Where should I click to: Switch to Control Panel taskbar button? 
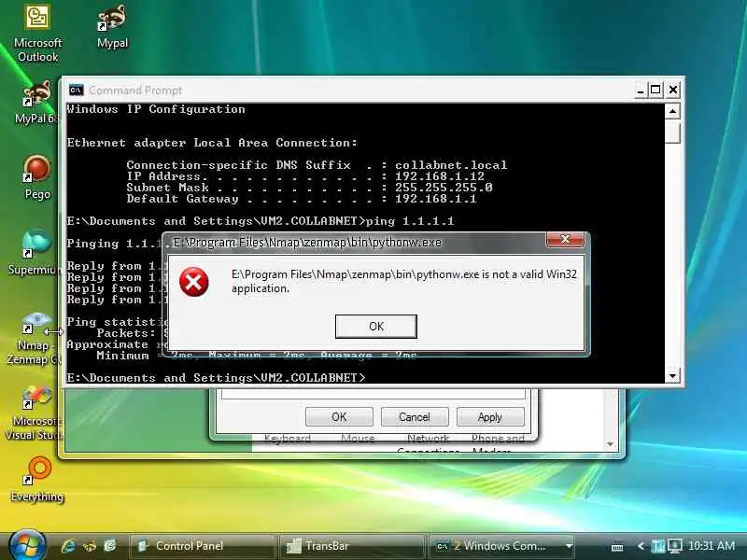(x=203, y=546)
